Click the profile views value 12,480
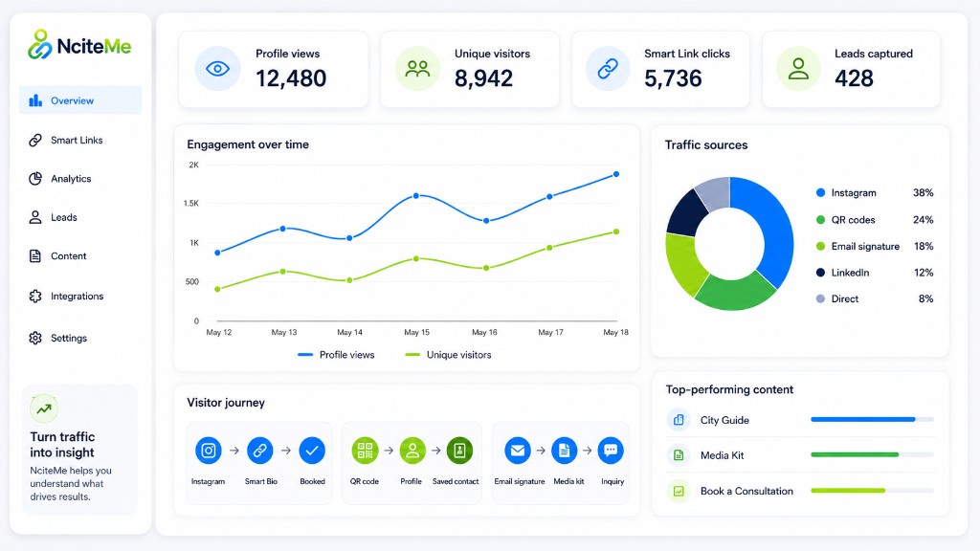Image resolution: width=980 pixels, height=551 pixels. [291, 78]
